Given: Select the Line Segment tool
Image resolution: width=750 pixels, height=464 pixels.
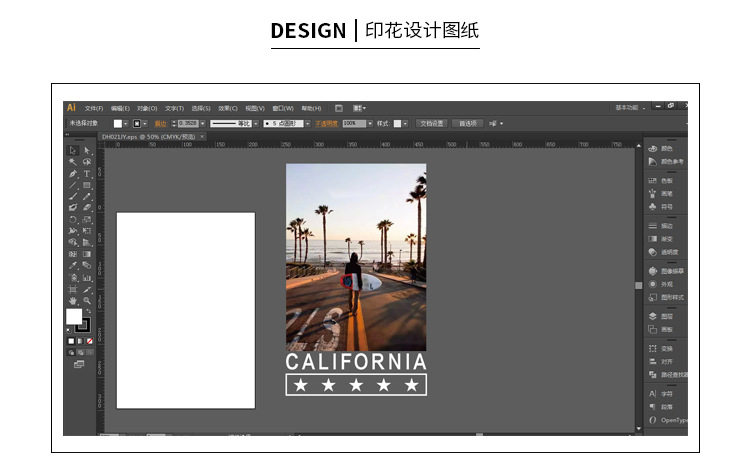Looking at the screenshot, I should pyautogui.click(x=73, y=185).
